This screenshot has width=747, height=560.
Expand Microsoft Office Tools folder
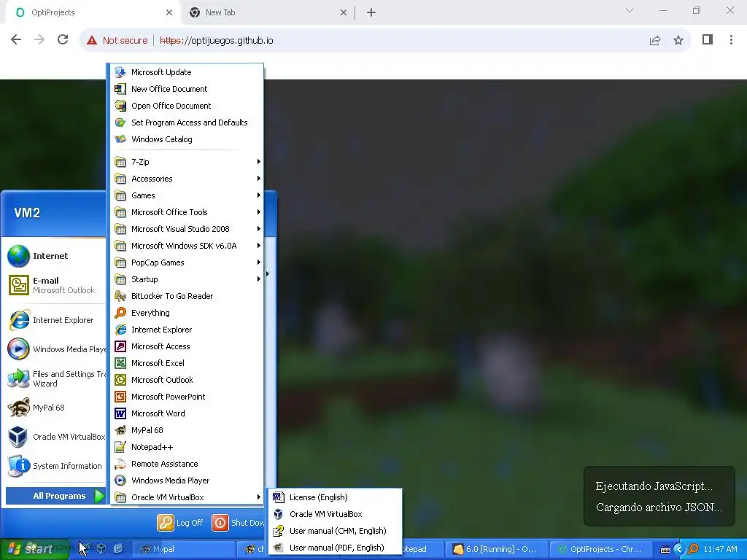click(187, 212)
